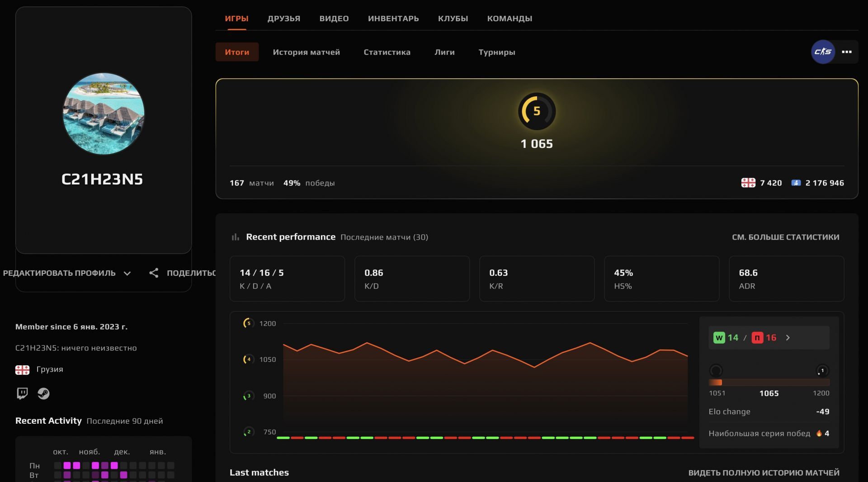Click См. больше статистики link
Screen dimensions: 868x482
tap(785, 237)
